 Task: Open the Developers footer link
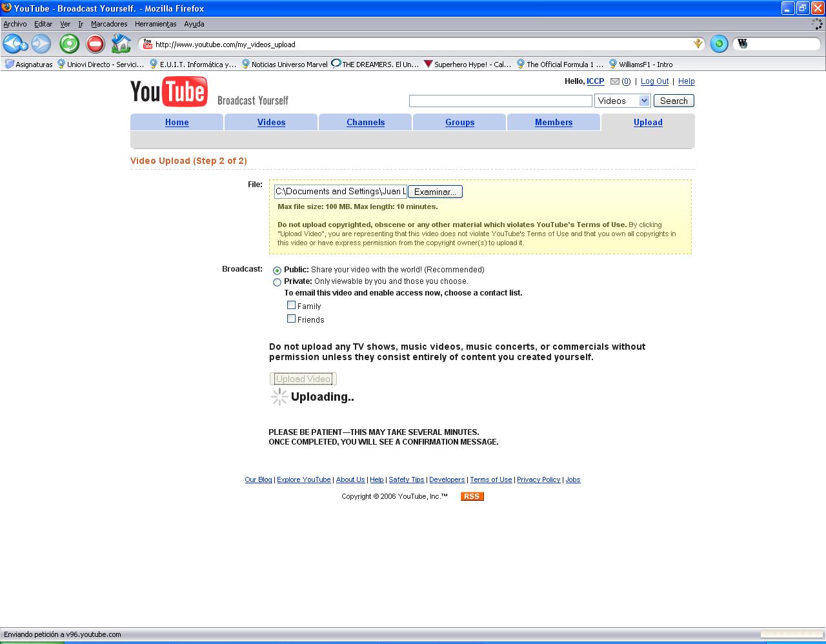tap(447, 479)
